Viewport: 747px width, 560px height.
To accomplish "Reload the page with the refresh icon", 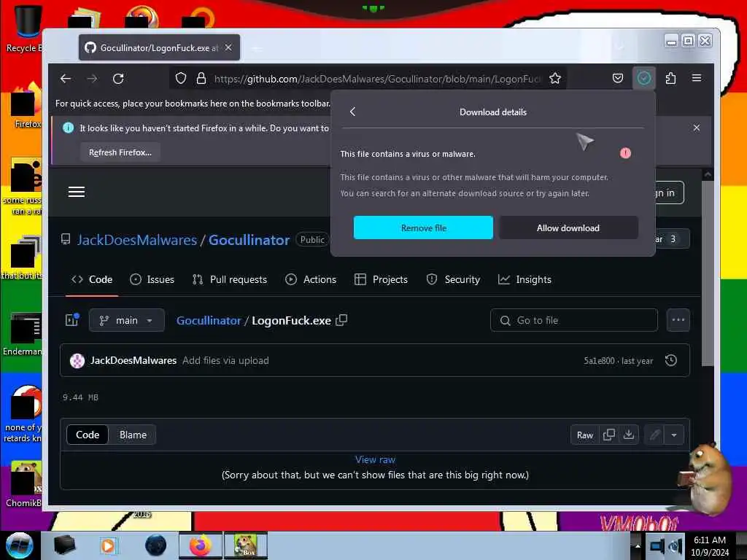I will point(118,79).
